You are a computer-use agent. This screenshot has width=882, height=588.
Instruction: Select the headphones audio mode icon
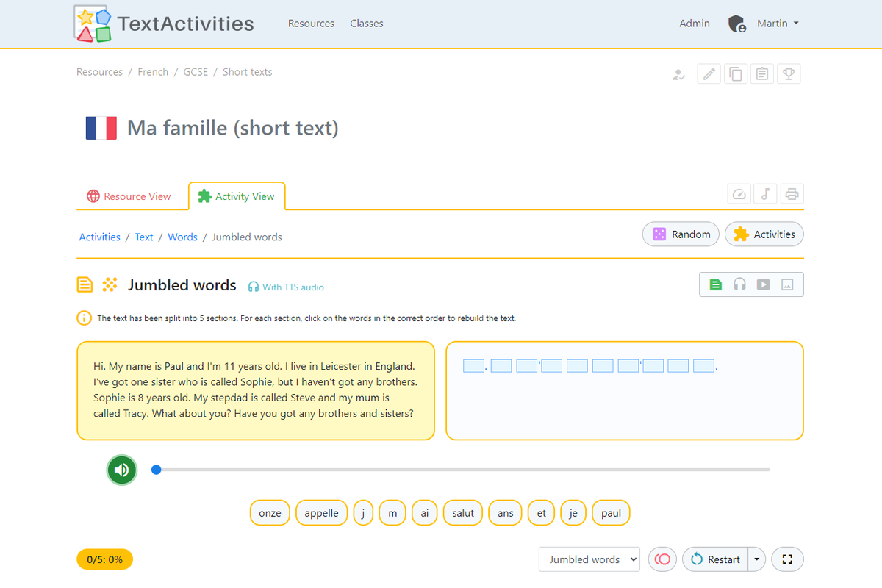740,284
